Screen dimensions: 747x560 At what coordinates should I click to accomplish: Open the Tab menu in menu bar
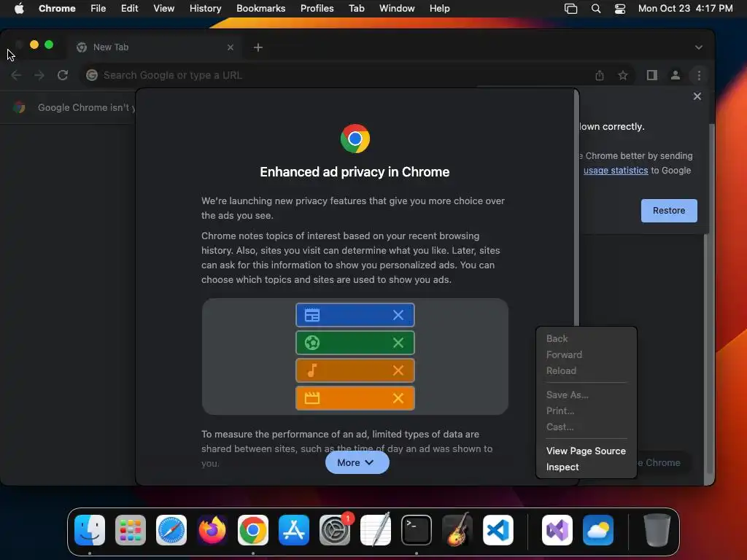[x=356, y=8]
